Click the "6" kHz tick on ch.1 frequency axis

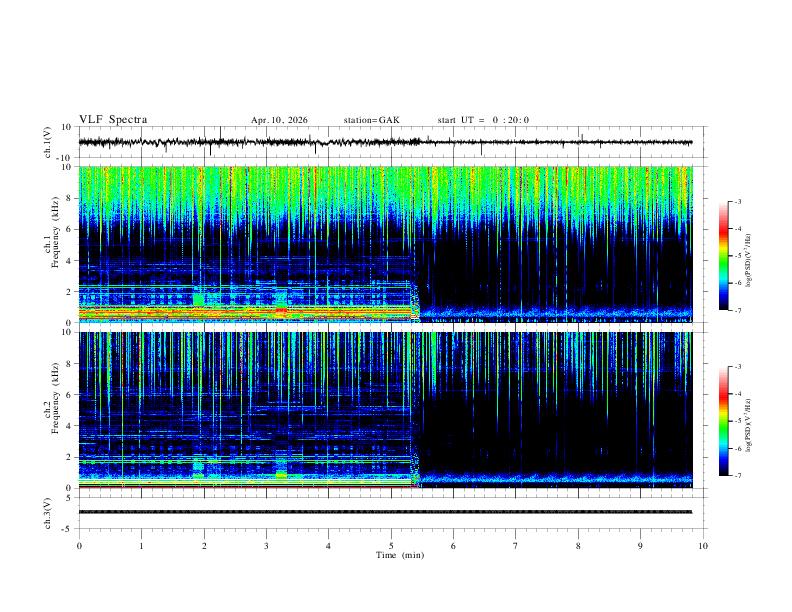70,229
